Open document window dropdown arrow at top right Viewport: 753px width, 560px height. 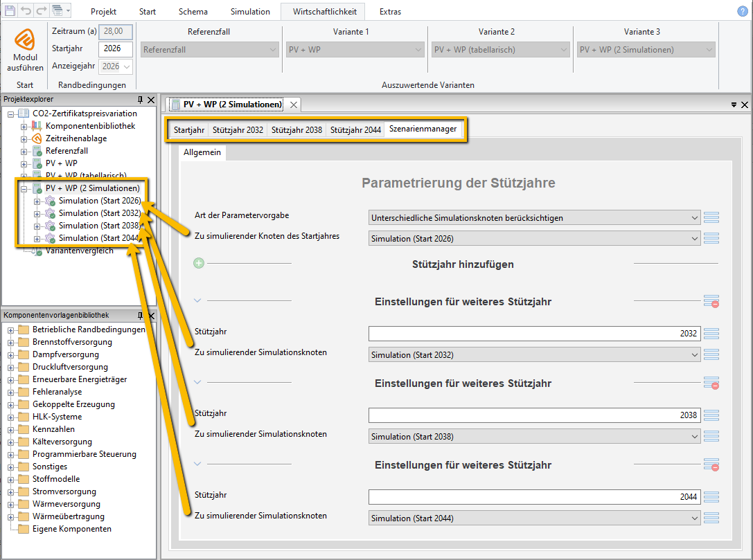[734, 105]
